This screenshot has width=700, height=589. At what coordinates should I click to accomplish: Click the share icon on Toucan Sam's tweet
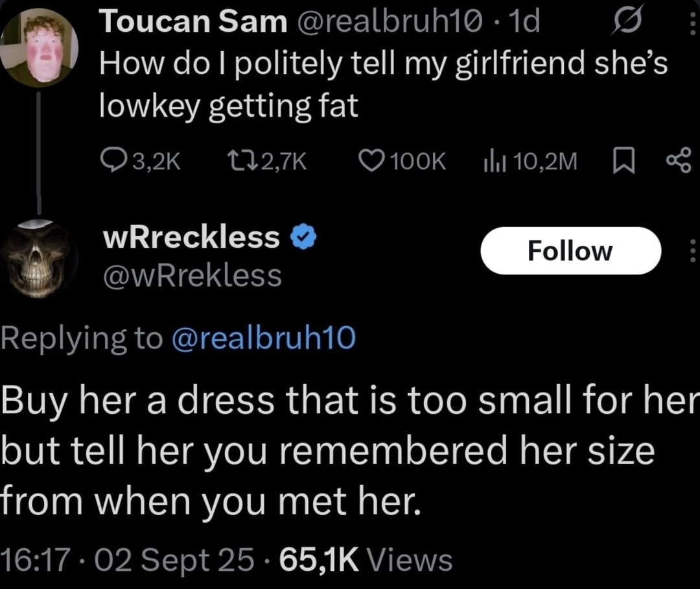(x=679, y=160)
